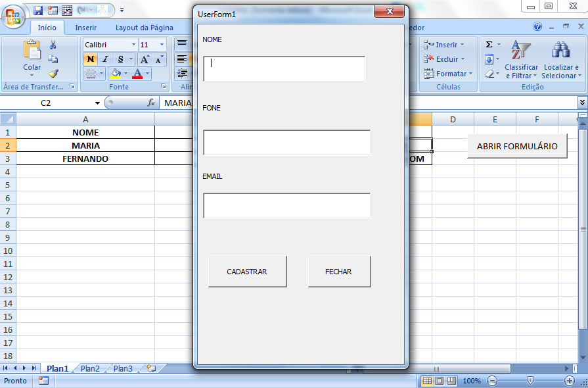Switch to the Inserir ribbon tab
Image resolution: width=588 pixels, height=388 pixels.
click(x=85, y=28)
